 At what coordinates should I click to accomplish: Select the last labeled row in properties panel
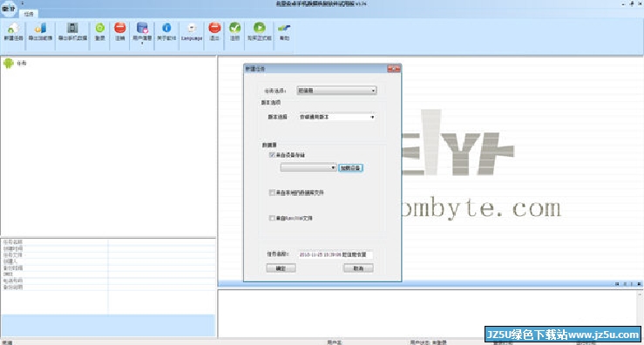pyautogui.click(x=108, y=287)
